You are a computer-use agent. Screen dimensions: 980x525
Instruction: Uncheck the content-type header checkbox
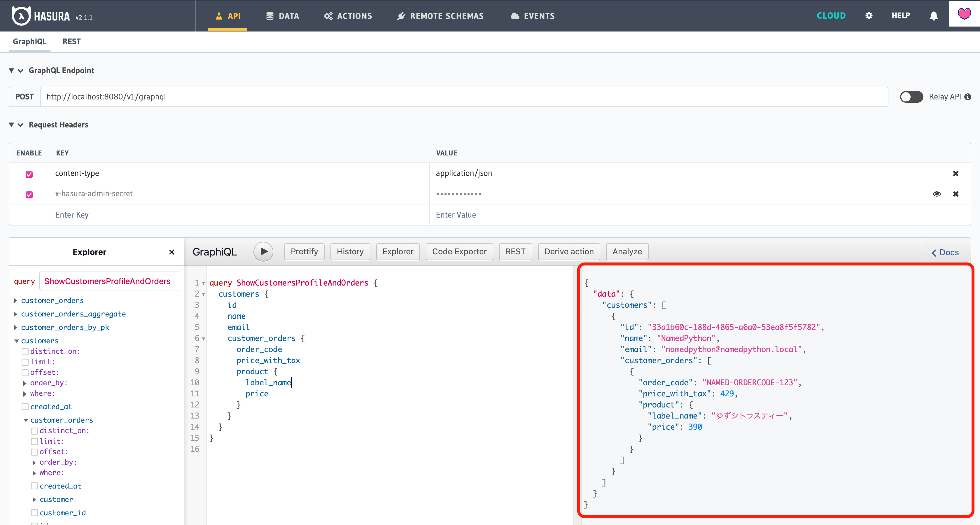tap(29, 174)
